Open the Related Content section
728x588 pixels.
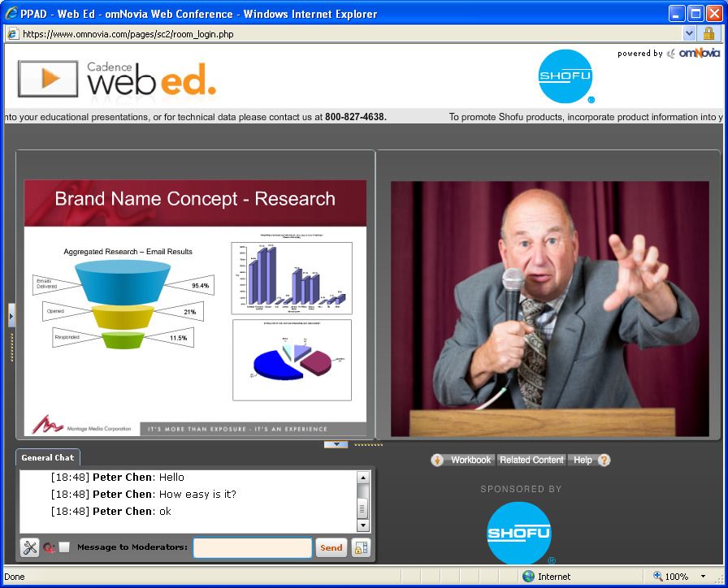tap(531, 460)
